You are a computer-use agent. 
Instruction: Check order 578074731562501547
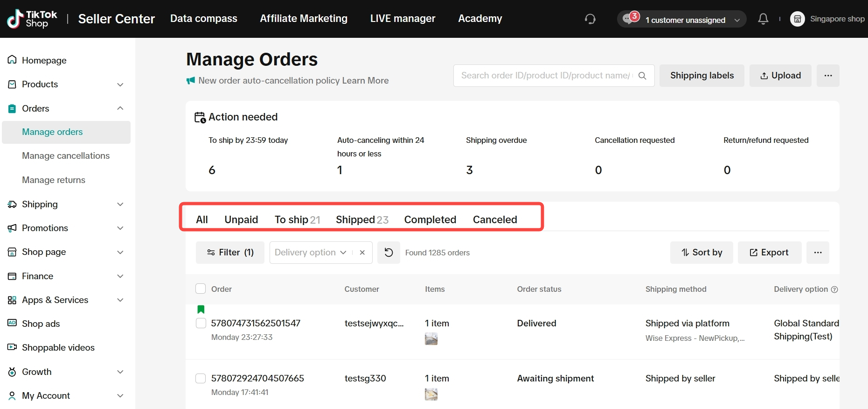point(201,323)
